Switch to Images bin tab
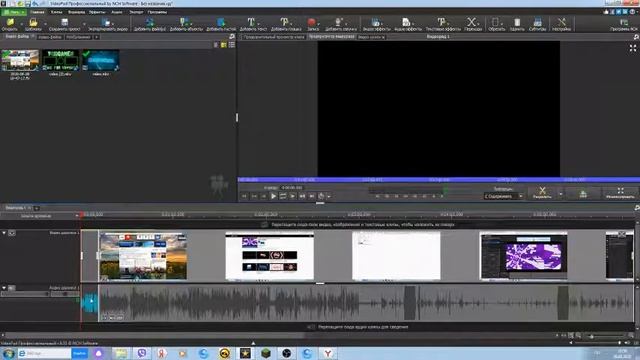640x360 pixels. coord(78,37)
